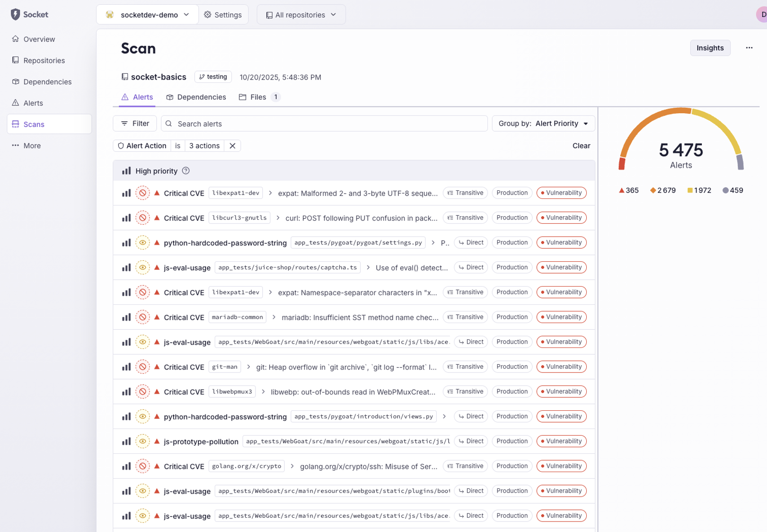Switch to the Files tab
The image size is (767, 532).
pos(259,97)
